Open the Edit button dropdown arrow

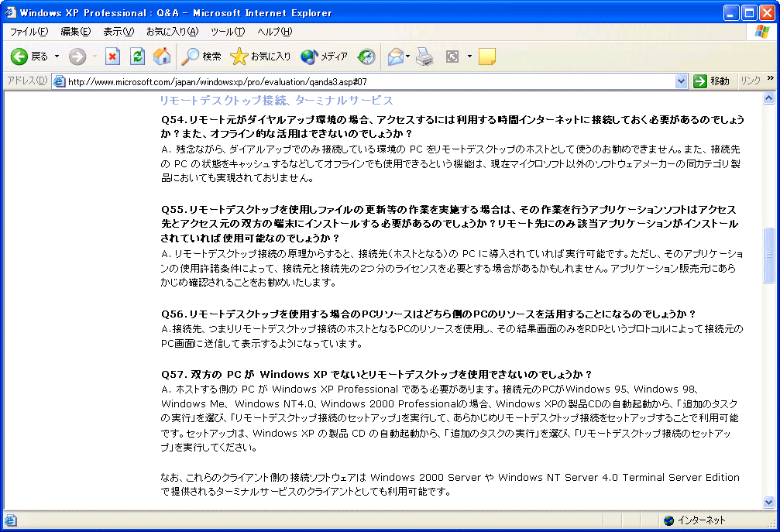click(469, 57)
